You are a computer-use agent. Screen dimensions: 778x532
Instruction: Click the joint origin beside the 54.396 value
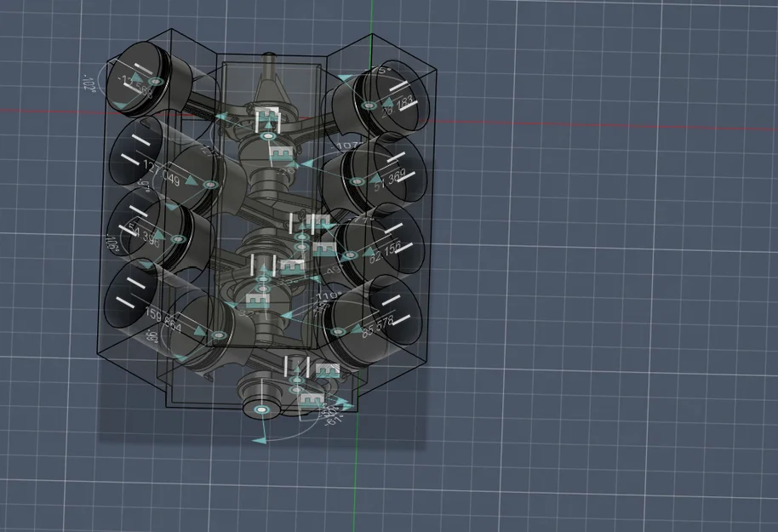[178, 239]
